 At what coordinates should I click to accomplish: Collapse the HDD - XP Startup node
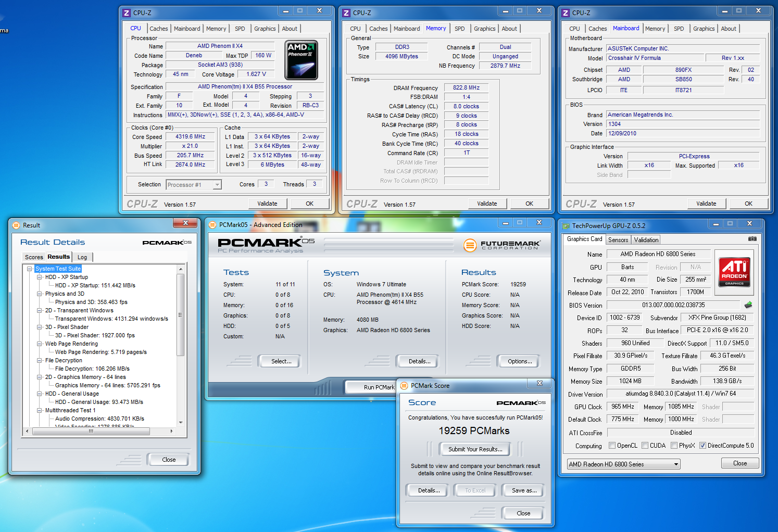[40, 277]
